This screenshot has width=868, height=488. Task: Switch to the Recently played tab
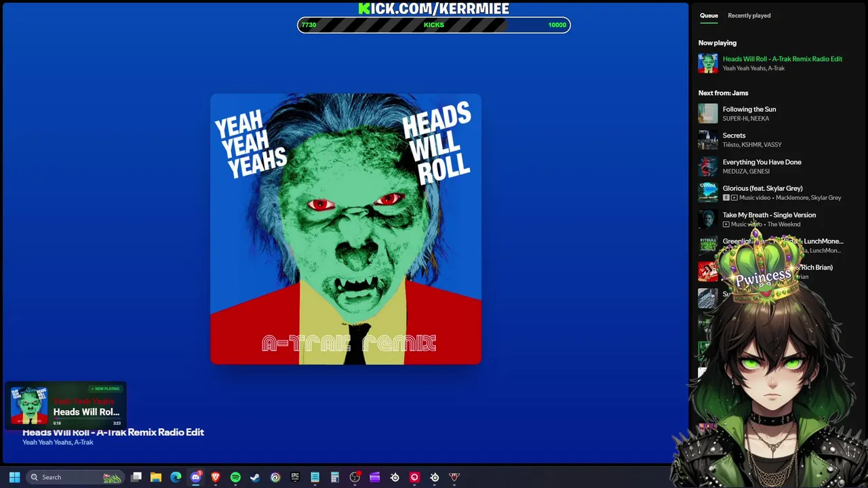coord(749,16)
